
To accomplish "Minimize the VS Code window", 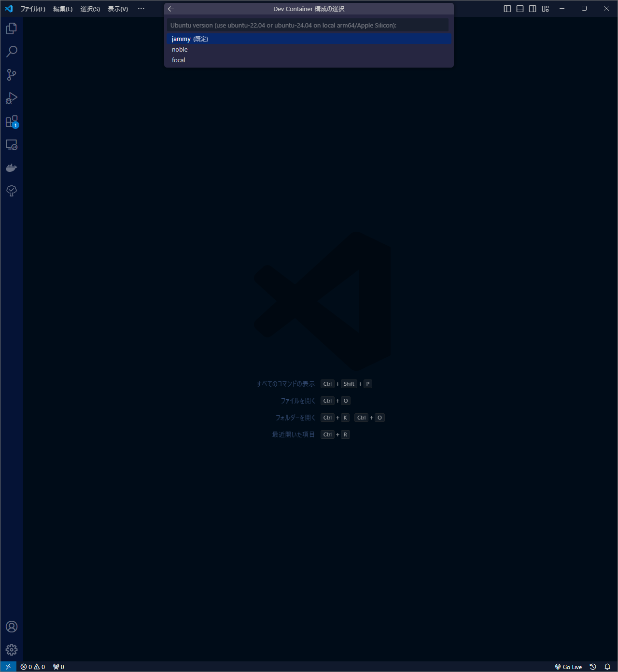I will 562,9.
